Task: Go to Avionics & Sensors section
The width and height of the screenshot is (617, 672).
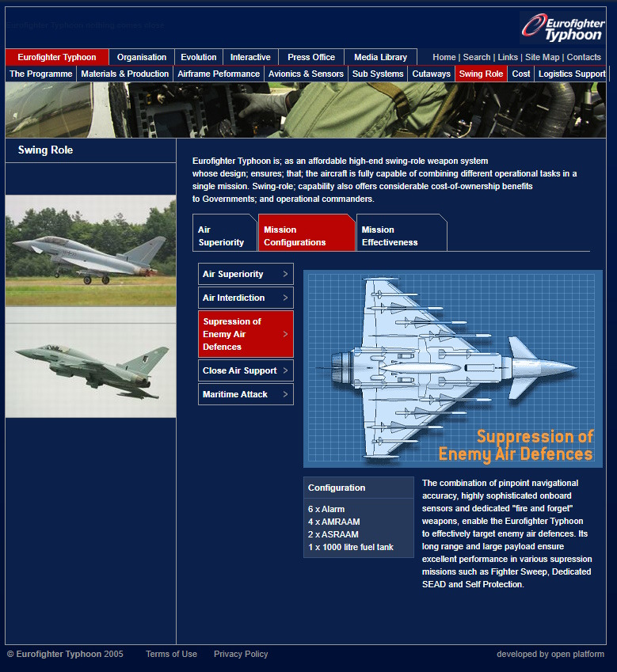Action: pyautogui.click(x=307, y=74)
